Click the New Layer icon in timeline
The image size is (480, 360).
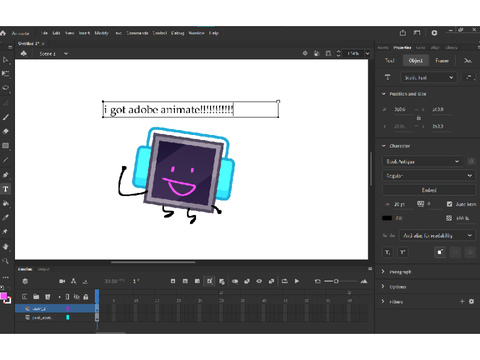point(25,297)
